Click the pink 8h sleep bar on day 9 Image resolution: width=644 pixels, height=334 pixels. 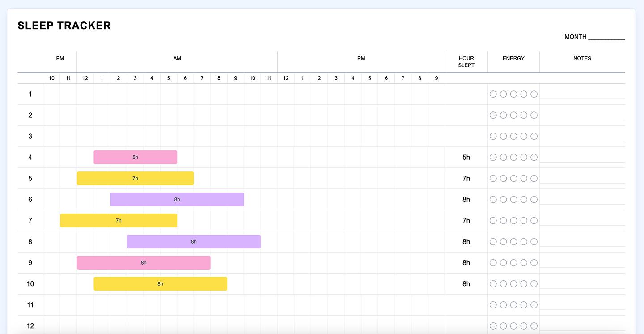coord(144,262)
